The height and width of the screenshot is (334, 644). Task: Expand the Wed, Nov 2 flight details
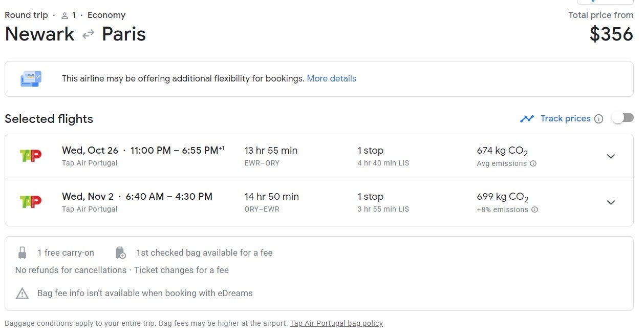pos(611,202)
